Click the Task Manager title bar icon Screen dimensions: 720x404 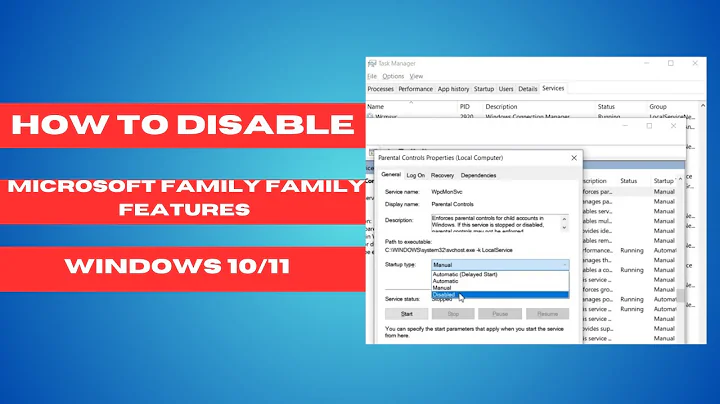tap(372, 63)
